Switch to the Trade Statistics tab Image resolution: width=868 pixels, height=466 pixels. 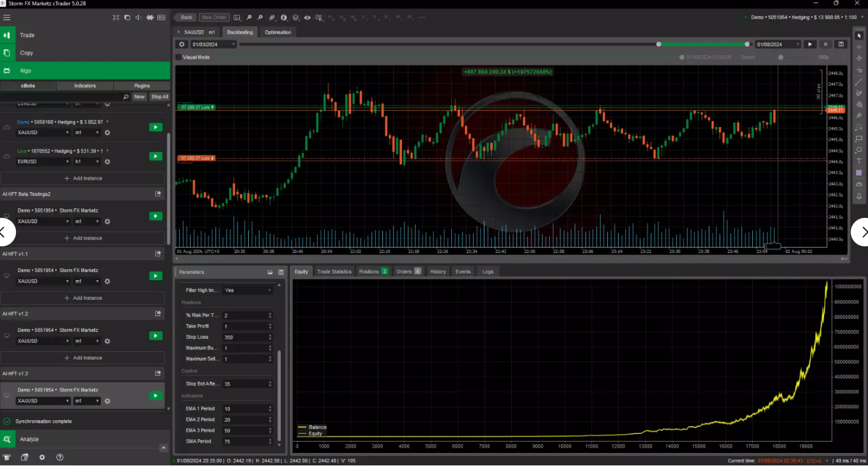(x=334, y=271)
